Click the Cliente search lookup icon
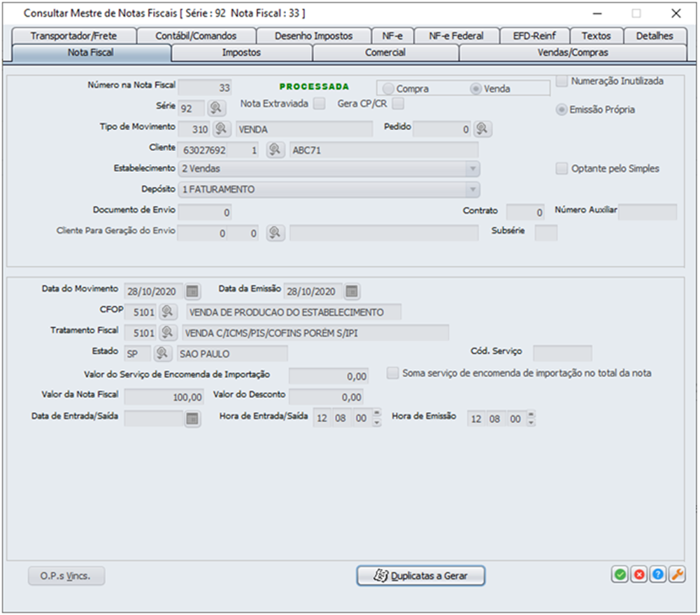 (x=275, y=150)
